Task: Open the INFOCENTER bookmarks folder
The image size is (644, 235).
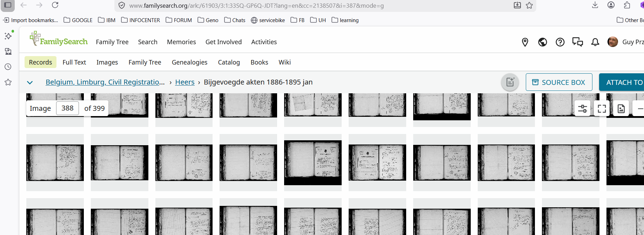Action: coord(140,20)
